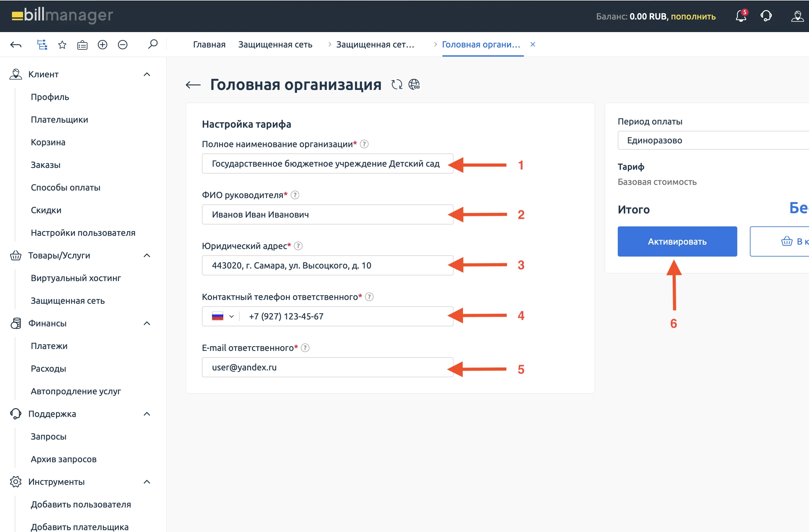Show help for Полное наименование организации
This screenshot has height=532, width=809.
(364, 144)
